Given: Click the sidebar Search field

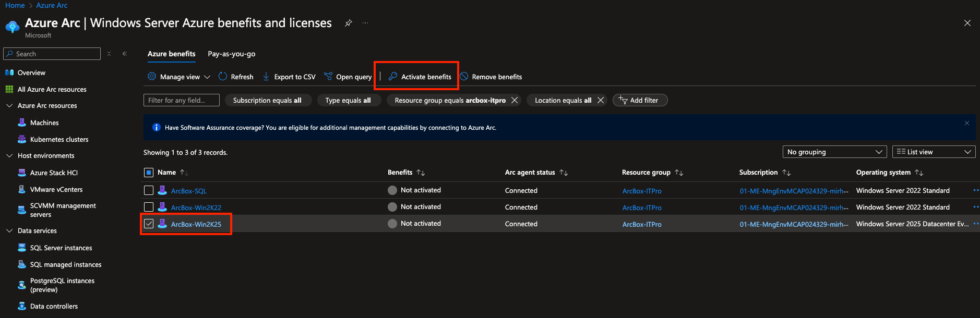Looking at the screenshot, I should tap(52, 54).
